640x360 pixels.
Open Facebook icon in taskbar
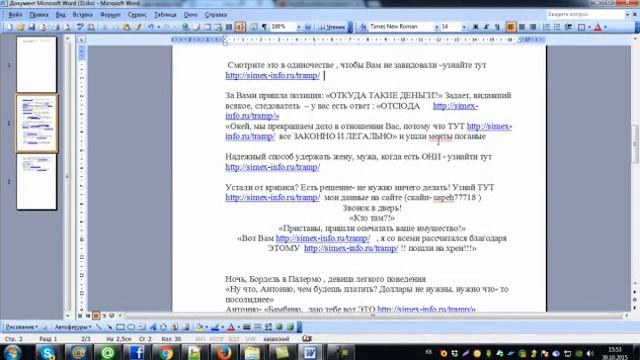coord(136,352)
